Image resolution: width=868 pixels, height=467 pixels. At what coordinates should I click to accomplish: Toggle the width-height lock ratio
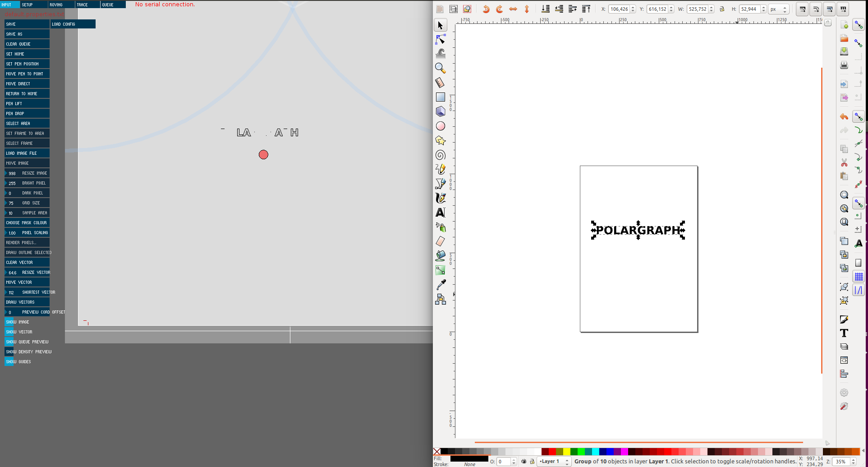(722, 9)
